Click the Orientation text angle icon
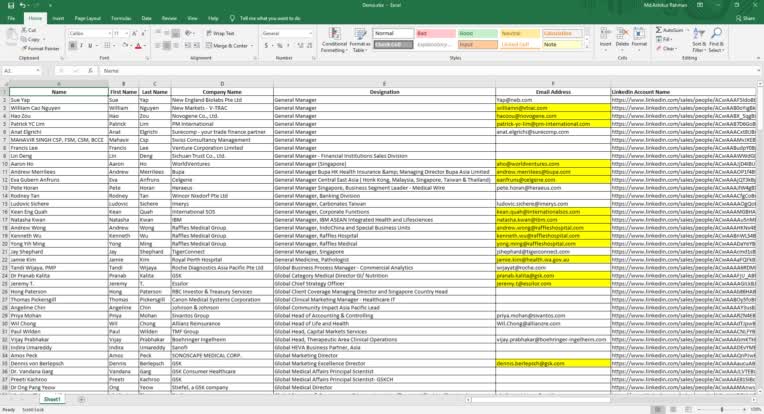This screenshot has height=414, width=764. tap(188, 33)
